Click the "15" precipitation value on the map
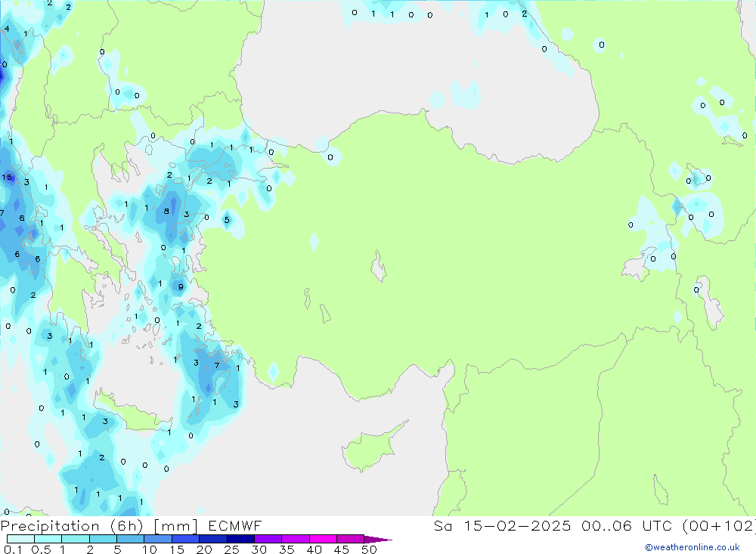 coord(7,177)
